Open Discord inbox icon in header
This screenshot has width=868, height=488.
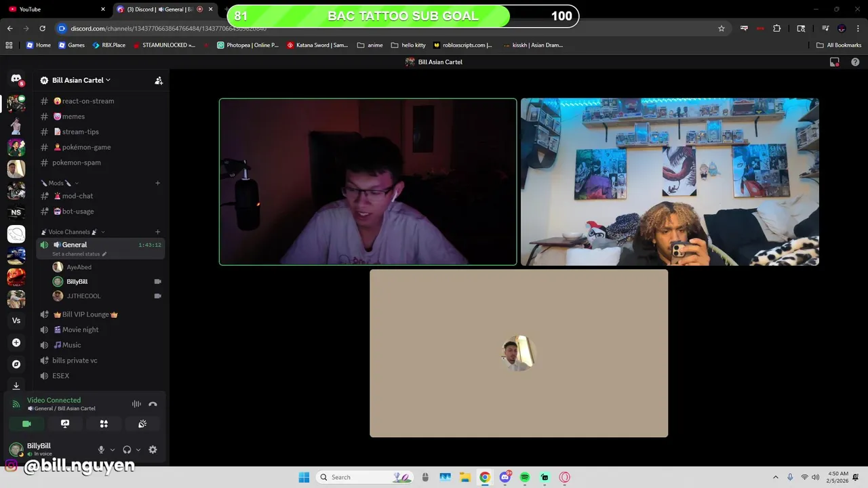835,62
